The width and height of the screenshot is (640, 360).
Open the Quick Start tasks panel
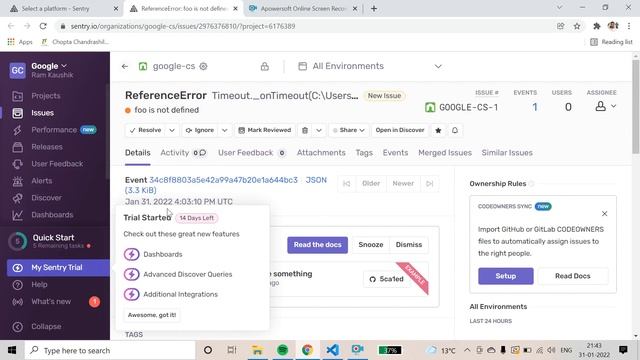click(53, 241)
